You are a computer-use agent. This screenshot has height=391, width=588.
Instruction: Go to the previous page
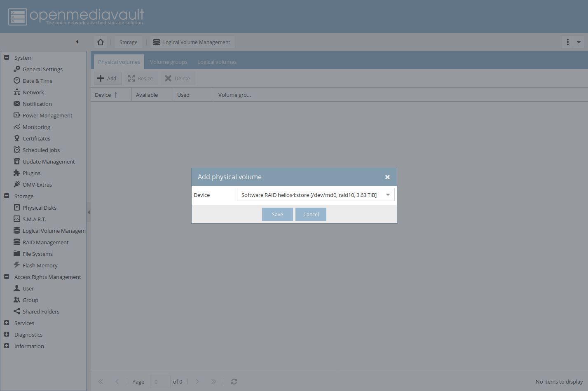[x=117, y=382]
